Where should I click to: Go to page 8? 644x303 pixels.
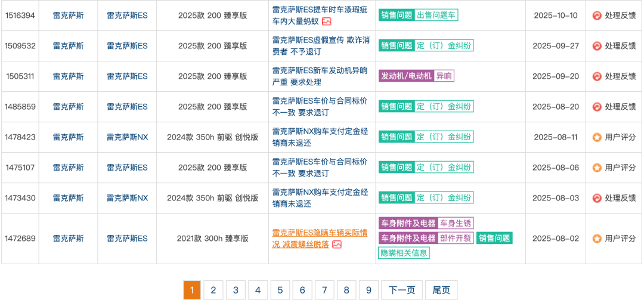pyautogui.click(x=346, y=290)
